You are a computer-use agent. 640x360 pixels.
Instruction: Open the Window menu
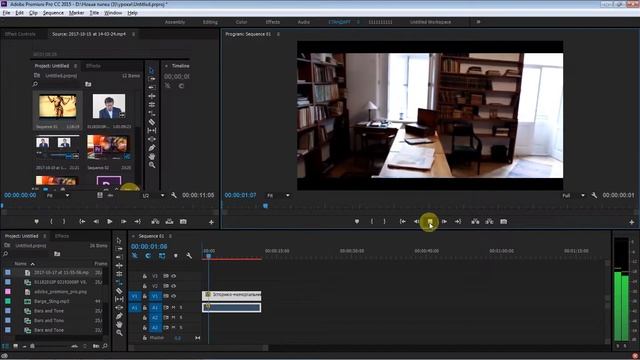tap(113, 13)
